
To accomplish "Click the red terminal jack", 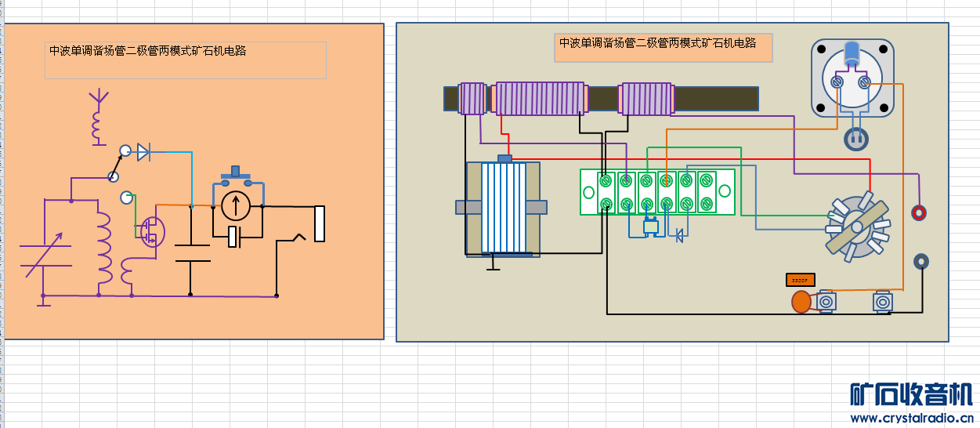I will pos(920,212).
